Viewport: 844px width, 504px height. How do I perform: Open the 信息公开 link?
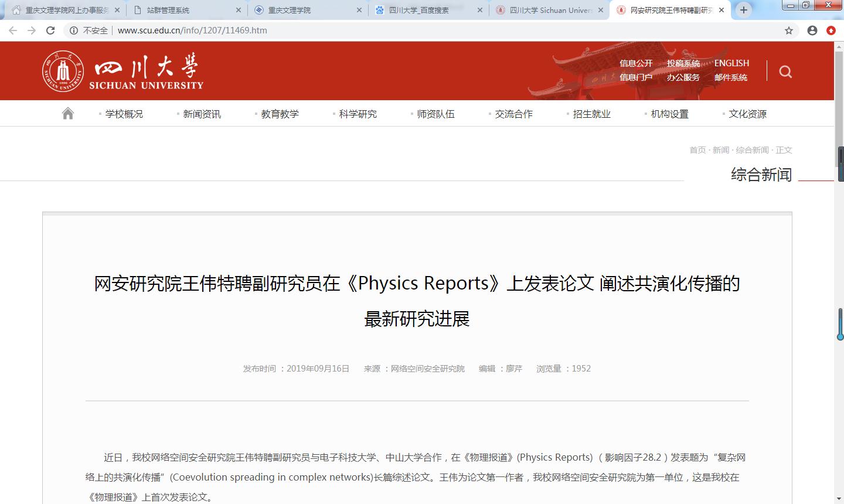pyautogui.click(x=636, y=63)
